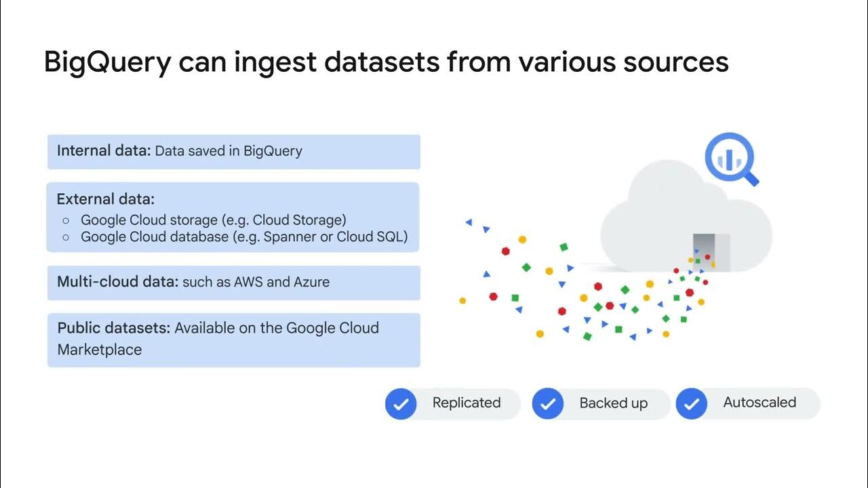
Task: Toggle the Autoscaled blue checkmark
Action: pos(692,403)
